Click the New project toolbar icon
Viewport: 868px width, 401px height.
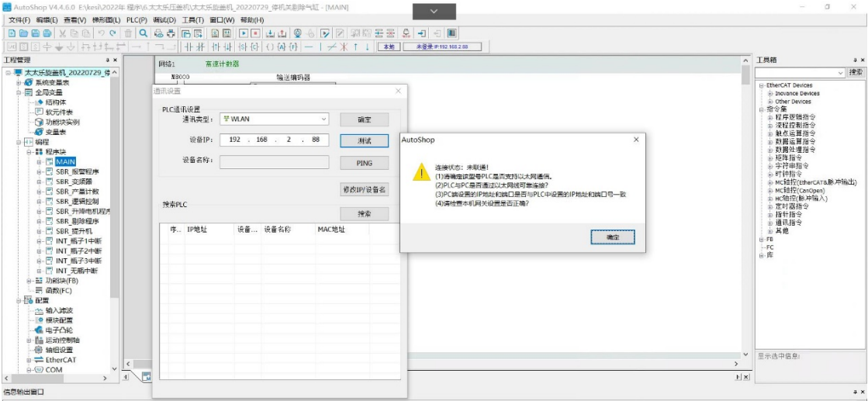click(x=12, y=33)
